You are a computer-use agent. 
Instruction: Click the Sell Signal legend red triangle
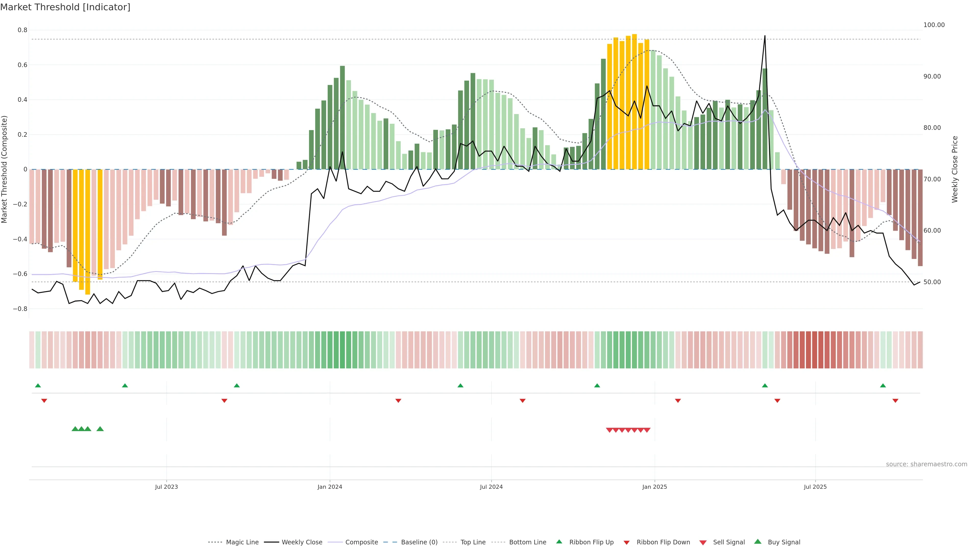703,543
